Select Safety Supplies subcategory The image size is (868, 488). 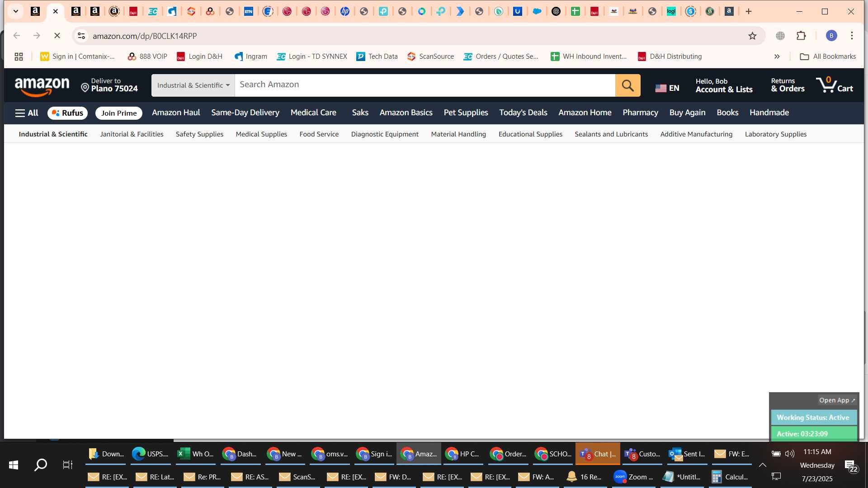[x=199, y=134]
